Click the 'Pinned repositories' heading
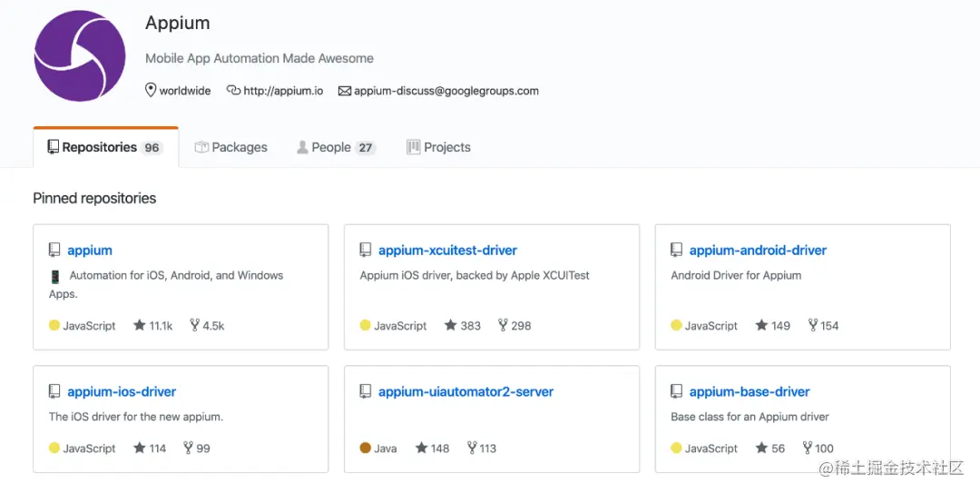The height and width of the screenshot is (493, 980). coord(94,198)
